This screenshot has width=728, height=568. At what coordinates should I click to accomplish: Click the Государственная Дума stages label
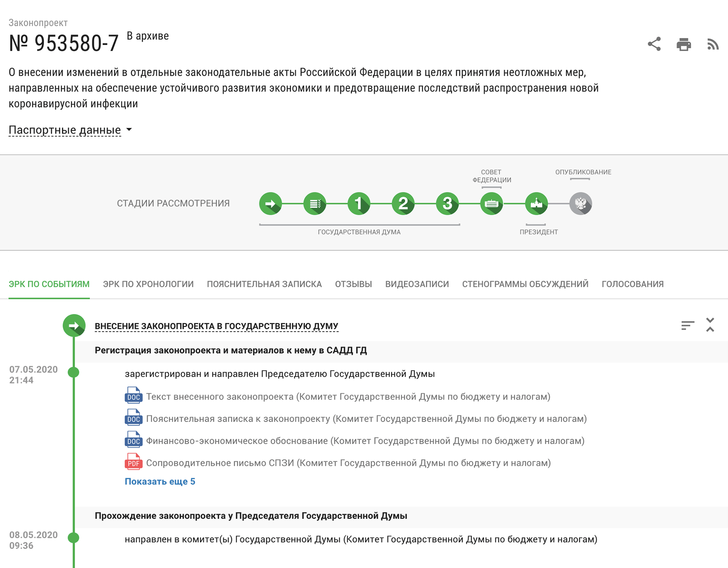tap(359, 232)
